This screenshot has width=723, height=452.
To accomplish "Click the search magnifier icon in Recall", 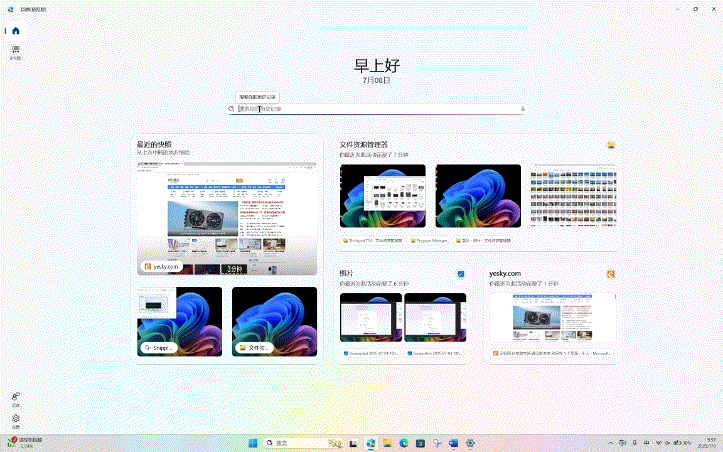I will coord(231,109).
